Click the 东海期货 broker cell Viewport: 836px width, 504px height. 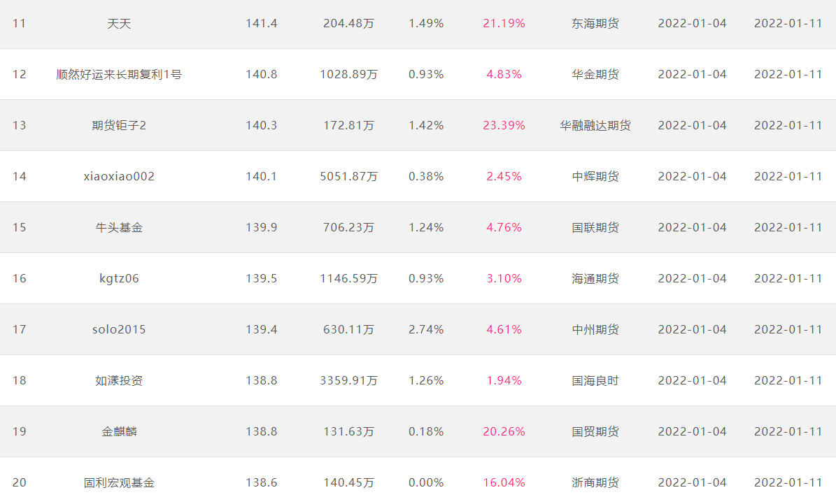[595, 24]
